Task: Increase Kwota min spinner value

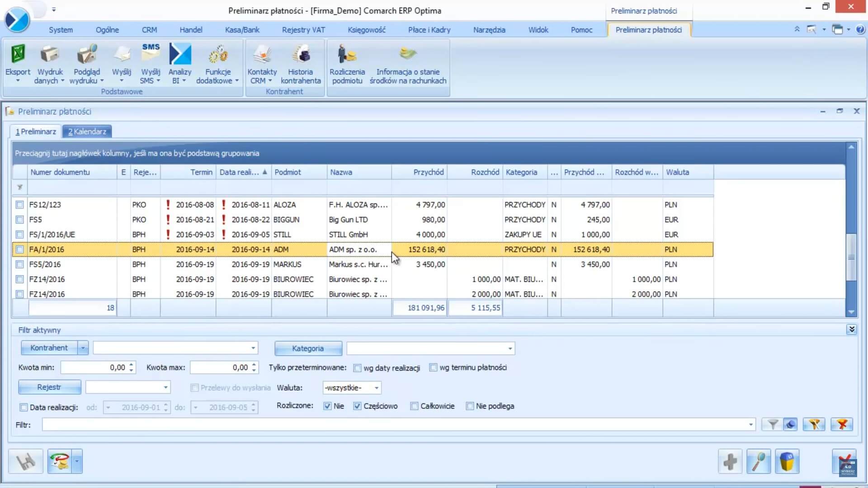Action: click(132, 365)
